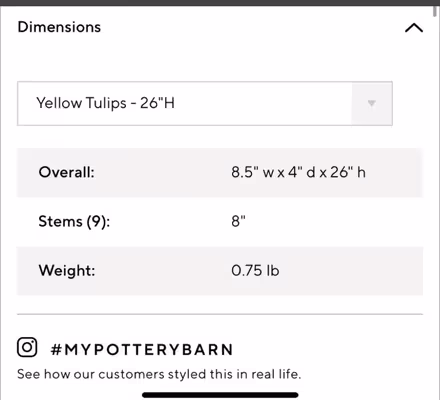Click the dark status bar at the top

pos(220,3)
